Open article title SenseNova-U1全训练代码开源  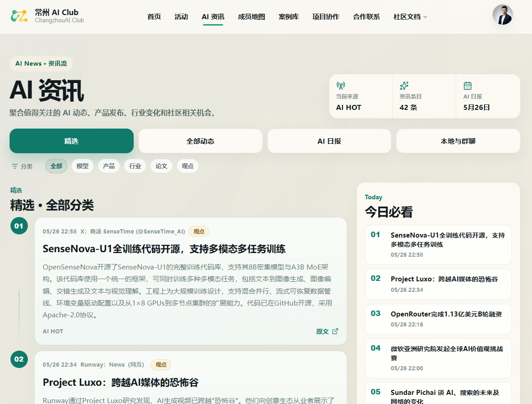click(x=164, y=249)
